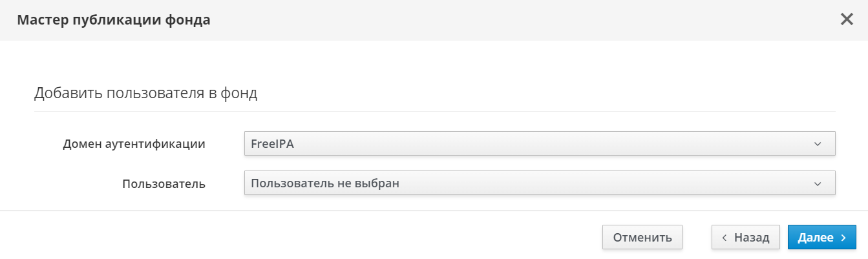Click the divider line under the section heading
This screenshot has width=868, height=259.
click(x=434, y=111)
